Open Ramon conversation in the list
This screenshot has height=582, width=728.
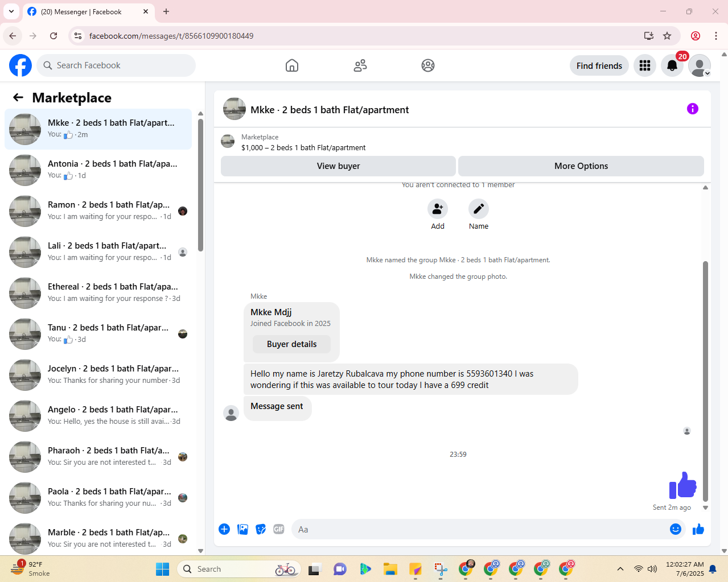[98, 211]
